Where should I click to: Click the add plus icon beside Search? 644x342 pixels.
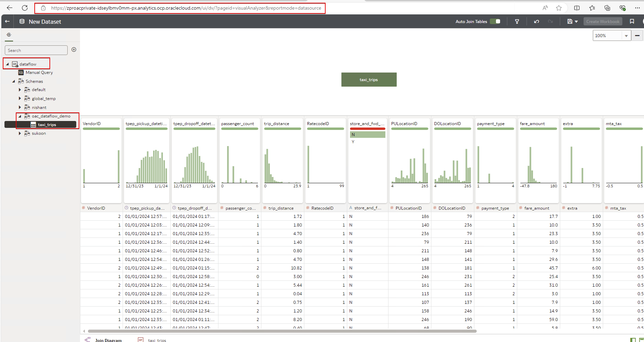coord(74,50)
